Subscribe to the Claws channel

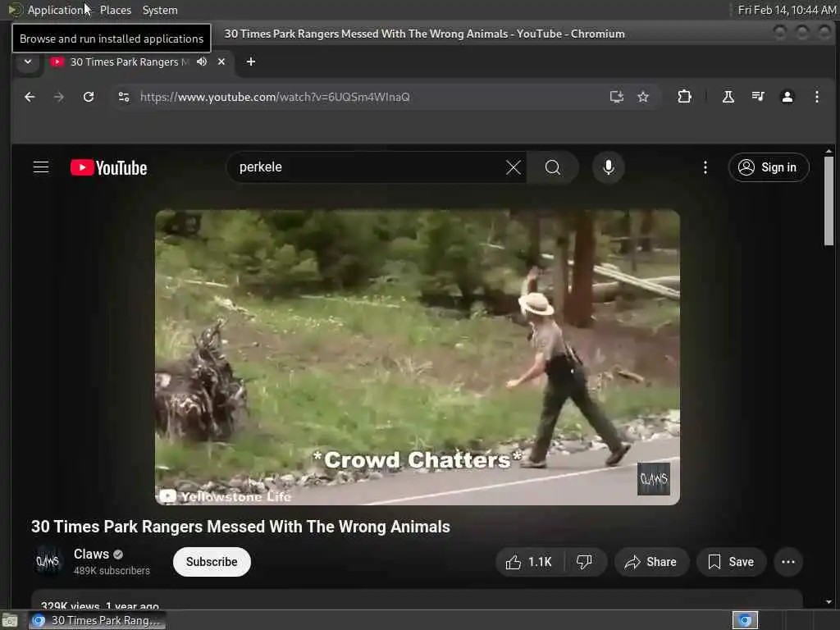point(212,562)
